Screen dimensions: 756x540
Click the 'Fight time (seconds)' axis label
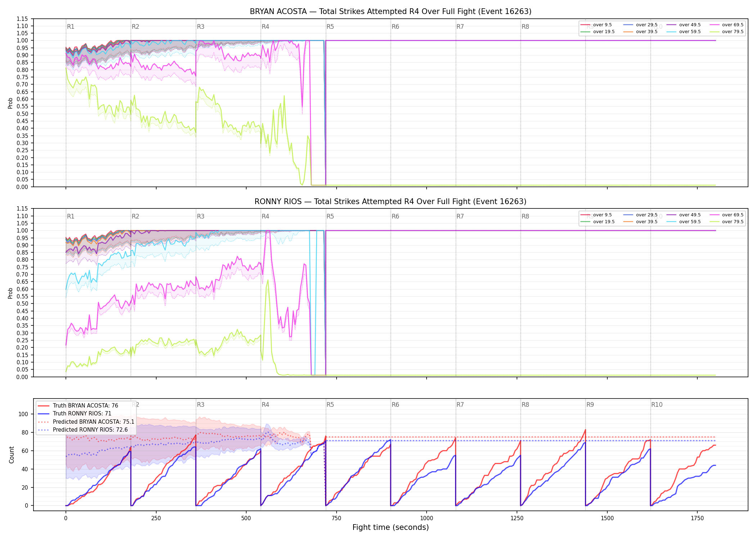(x=391, y=527)
